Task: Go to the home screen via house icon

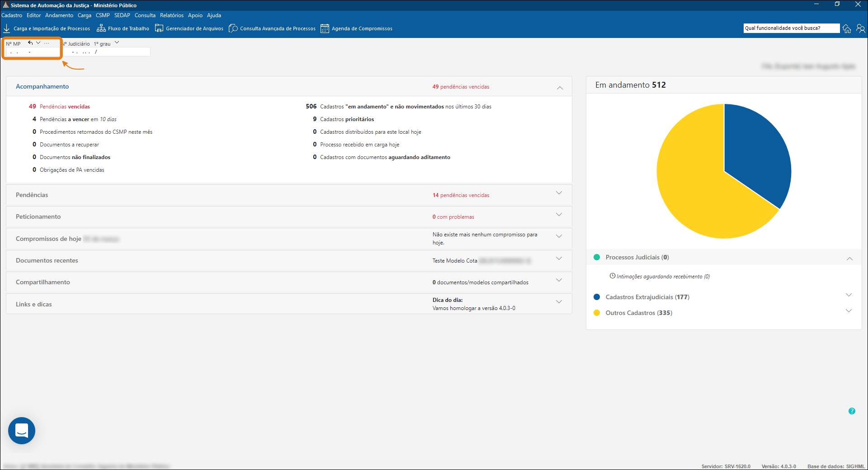Action: click(x=847, y=28)
